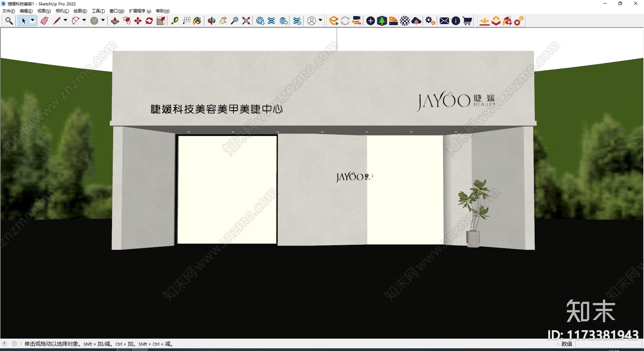Click the user account profile icon

click(312, 21)
